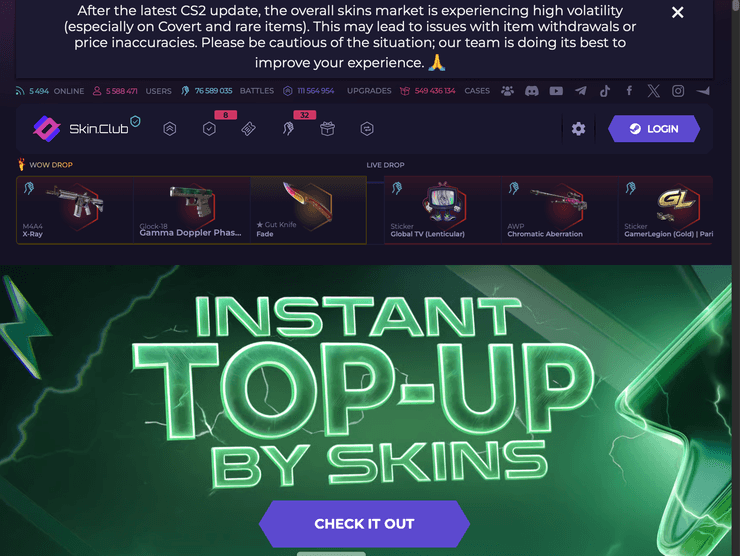Open the checkmark nav icon with 8 badge

coord(209,128)
